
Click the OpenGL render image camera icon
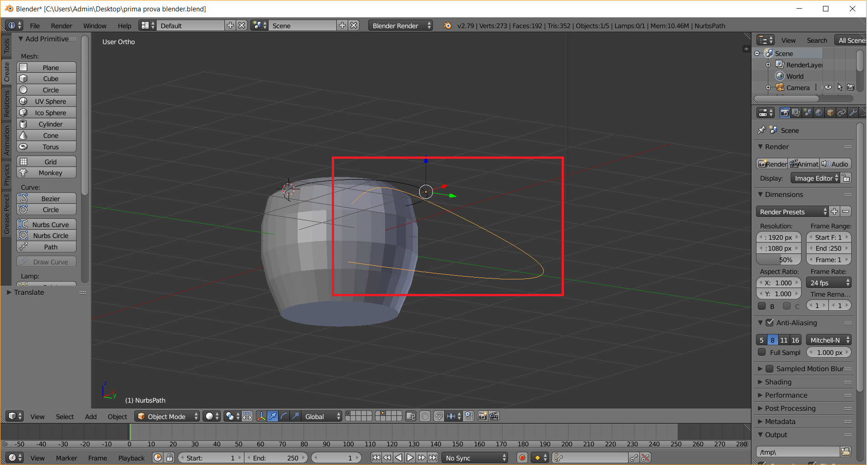click(482, 416)
